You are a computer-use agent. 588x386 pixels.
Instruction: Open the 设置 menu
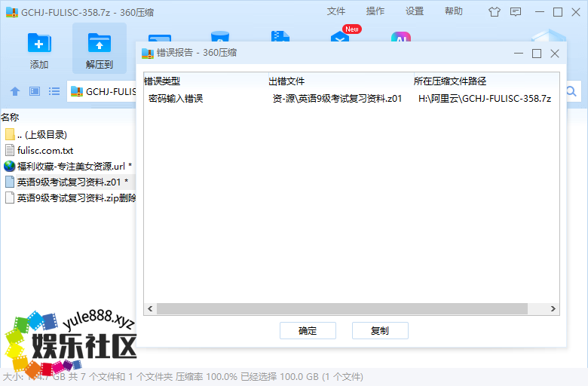(415, 11)
